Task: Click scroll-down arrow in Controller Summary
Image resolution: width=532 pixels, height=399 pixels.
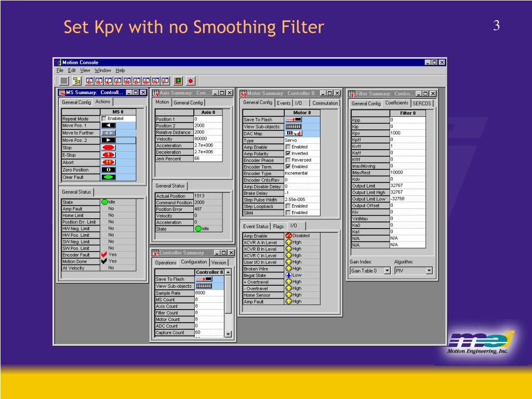Action: (x=229, y=334)
